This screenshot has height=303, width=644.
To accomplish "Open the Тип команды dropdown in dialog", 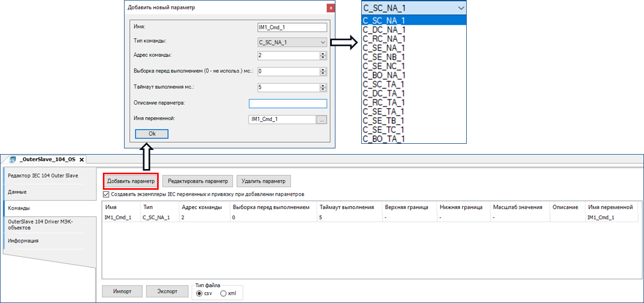I will 292,42.
